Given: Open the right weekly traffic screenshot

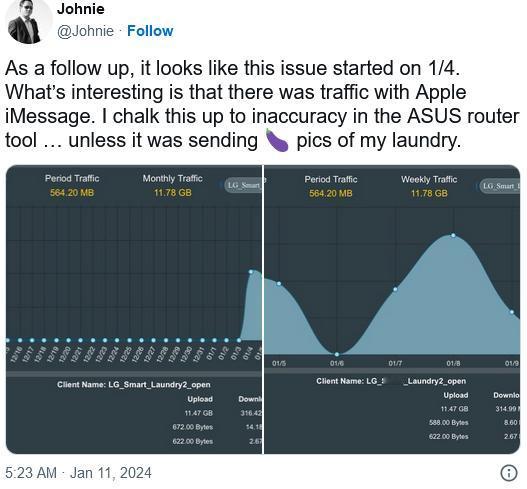Looking at the screenshot, I should [x=392, y=309].
